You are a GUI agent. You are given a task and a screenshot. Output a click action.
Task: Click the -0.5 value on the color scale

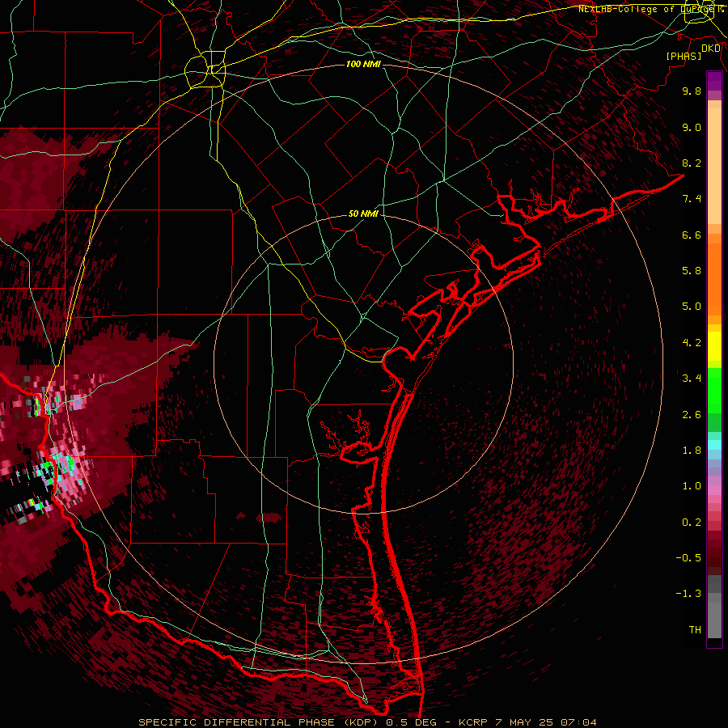[688, 558]
